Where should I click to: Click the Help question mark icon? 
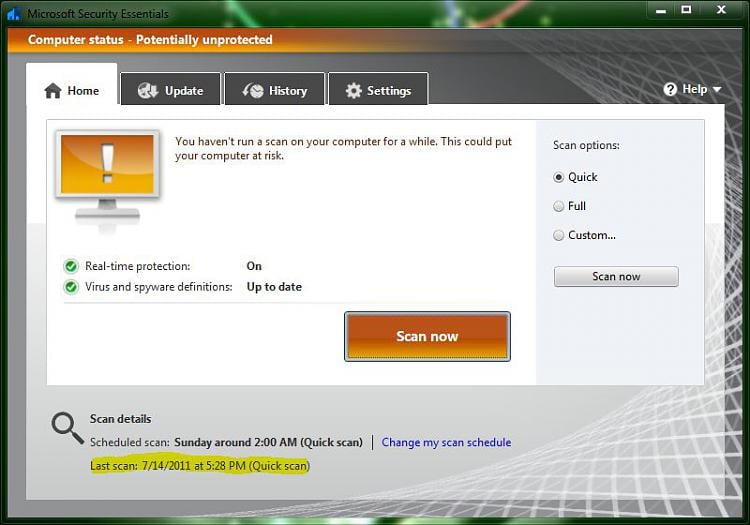(x=670, y=89)
